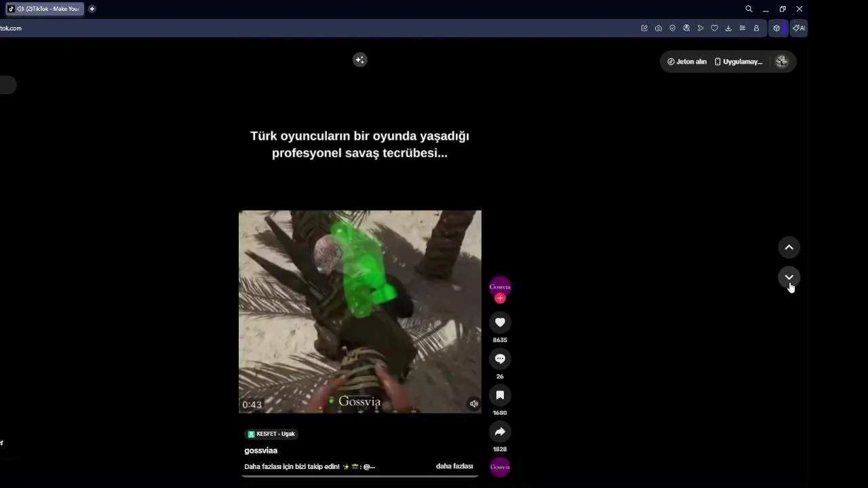Image resolution: width=868 pixels, height=488 pixels.
Task: Take a snapshot with the camera toolbar icon
Action: [658, 28]
